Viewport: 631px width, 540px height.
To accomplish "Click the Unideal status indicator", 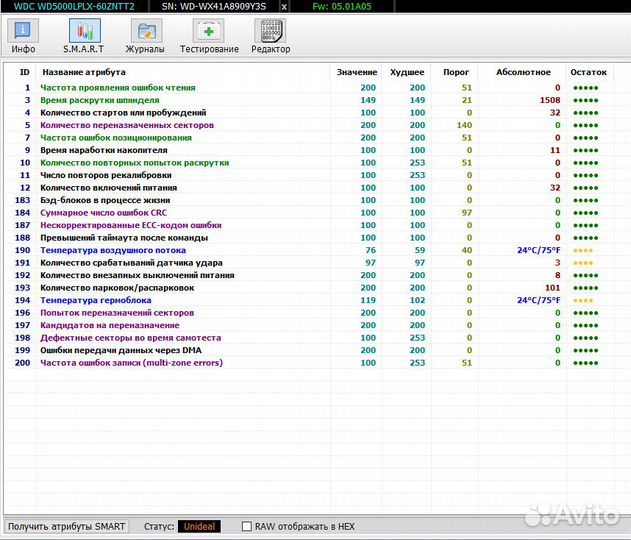I will [x=199, y=526].
